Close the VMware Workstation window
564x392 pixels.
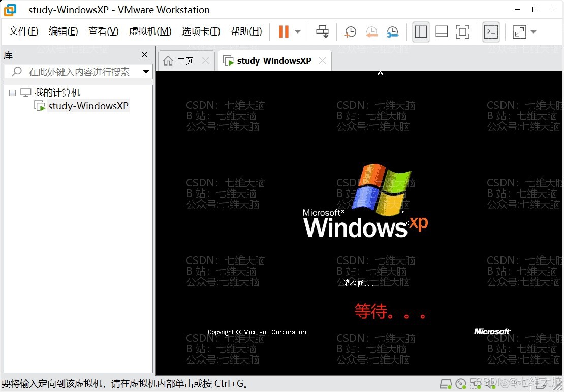[x=553, y=9]
